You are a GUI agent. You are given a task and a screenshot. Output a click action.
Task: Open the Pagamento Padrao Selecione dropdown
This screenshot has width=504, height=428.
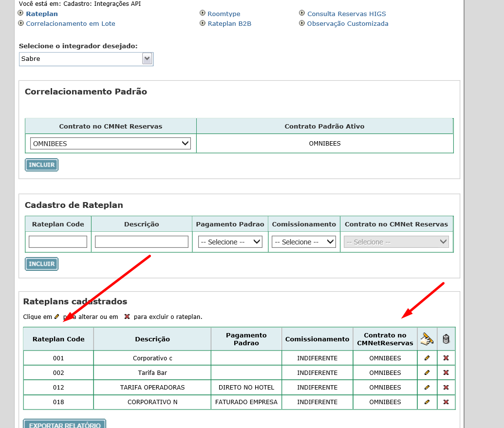coord(230,242)
